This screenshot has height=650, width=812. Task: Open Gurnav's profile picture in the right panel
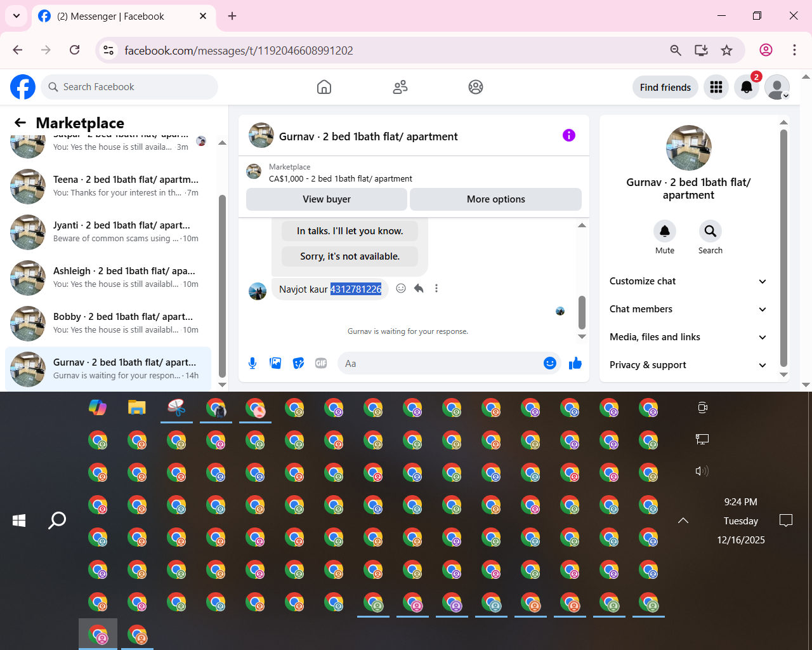pyautogui.click(x=689, y=148)
